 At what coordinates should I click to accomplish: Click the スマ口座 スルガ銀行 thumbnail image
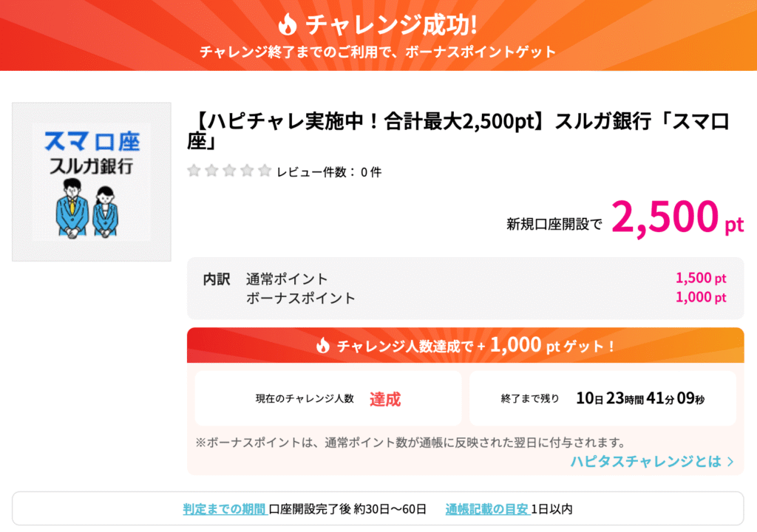pyautogui.click(x=92, y=182)
